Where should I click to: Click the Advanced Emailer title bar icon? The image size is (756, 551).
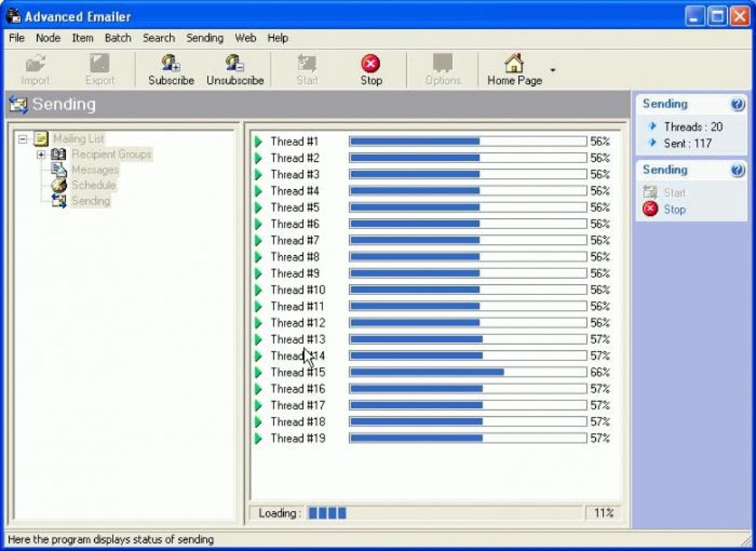pyautogui.click(x=13, y=16)
